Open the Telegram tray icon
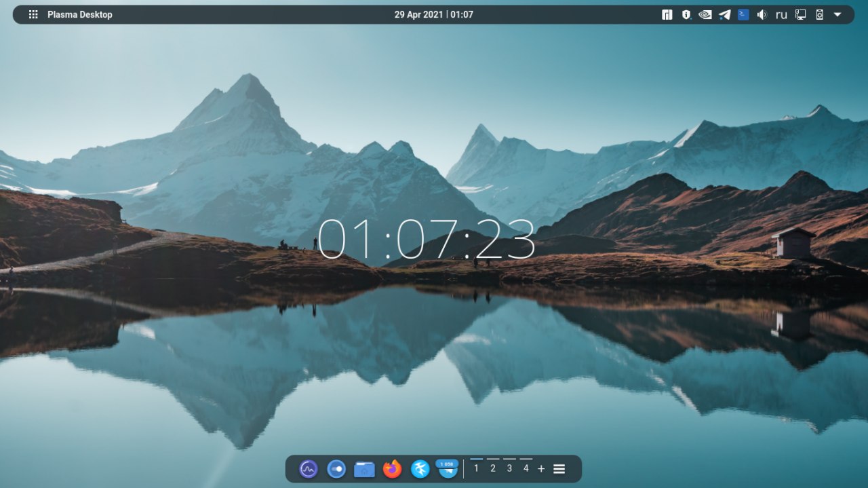This screenshot has height=488, width=868. point(724,14)
